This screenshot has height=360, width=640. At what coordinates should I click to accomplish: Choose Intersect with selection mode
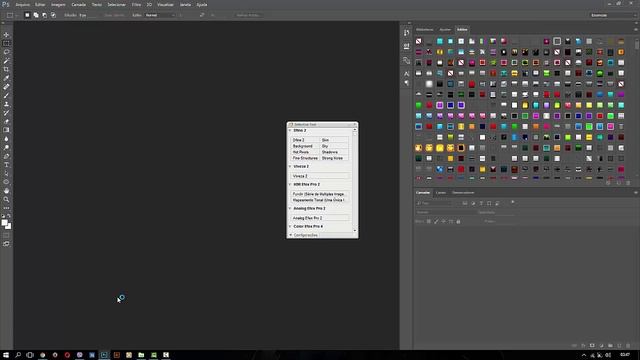(53, 15)
